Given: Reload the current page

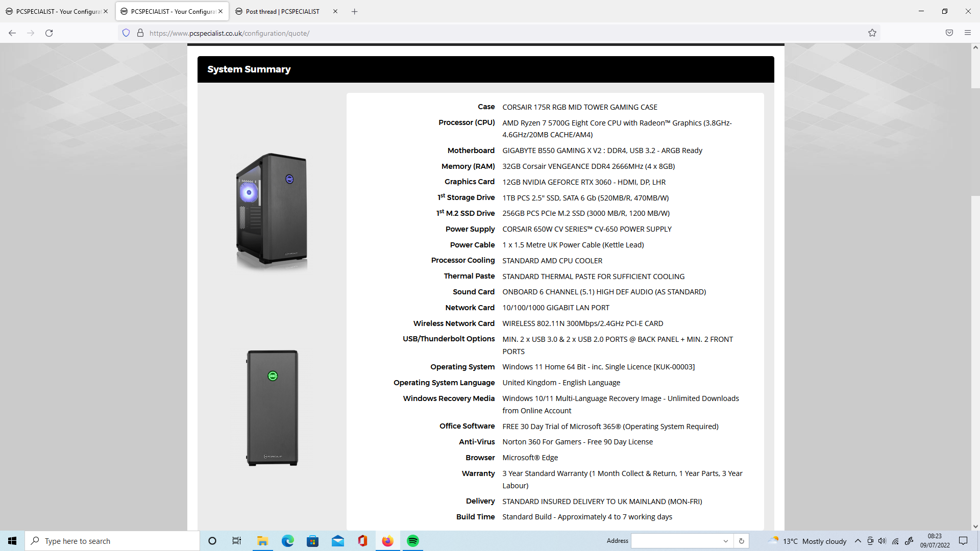Looking at the screenshot, I should click(49, 33).
